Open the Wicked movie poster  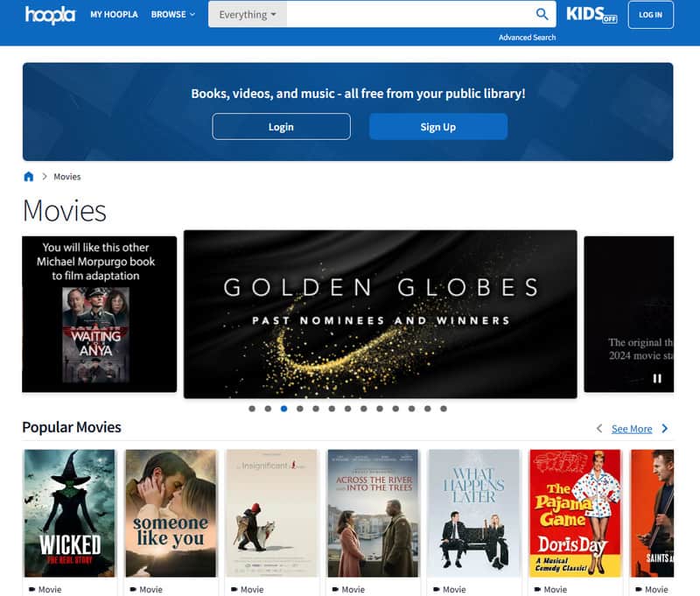click(x=69, y=513)
